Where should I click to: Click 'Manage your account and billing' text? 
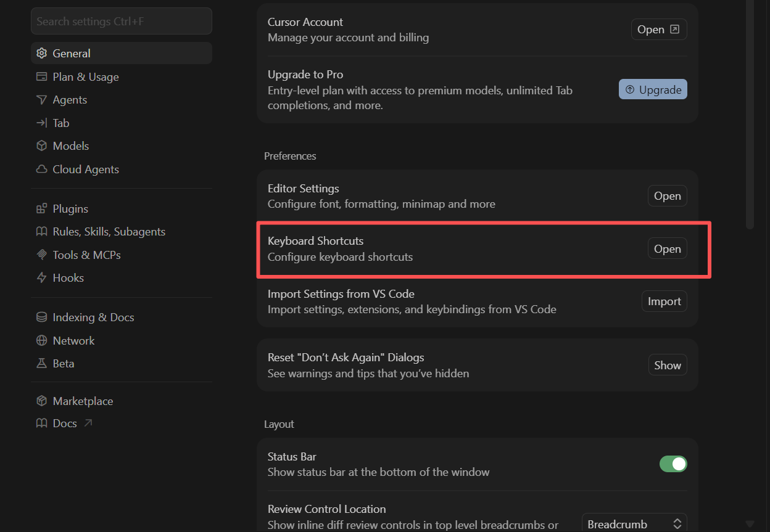pos(348,38)
